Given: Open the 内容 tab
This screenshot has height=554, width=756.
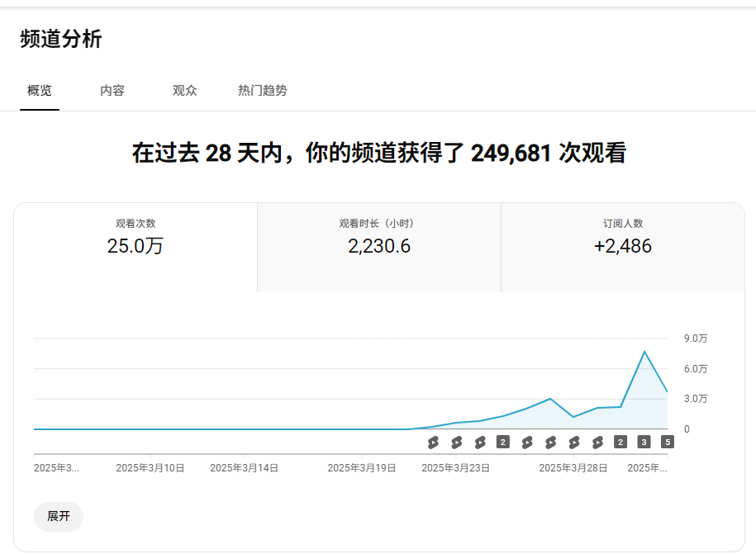Looking at the screenshot, I should [x=112, y=91].
